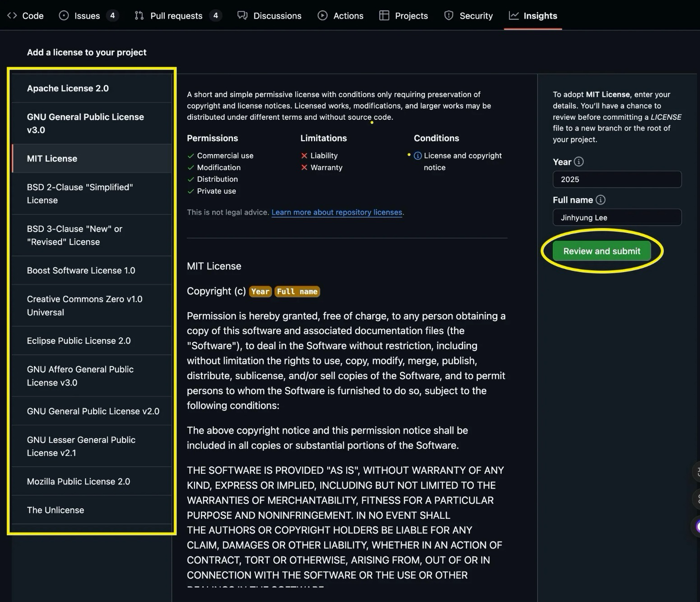Select GNU General Public License v2.0
The width and height of the screenshot is (700, 602).
(x=92, y=411)
